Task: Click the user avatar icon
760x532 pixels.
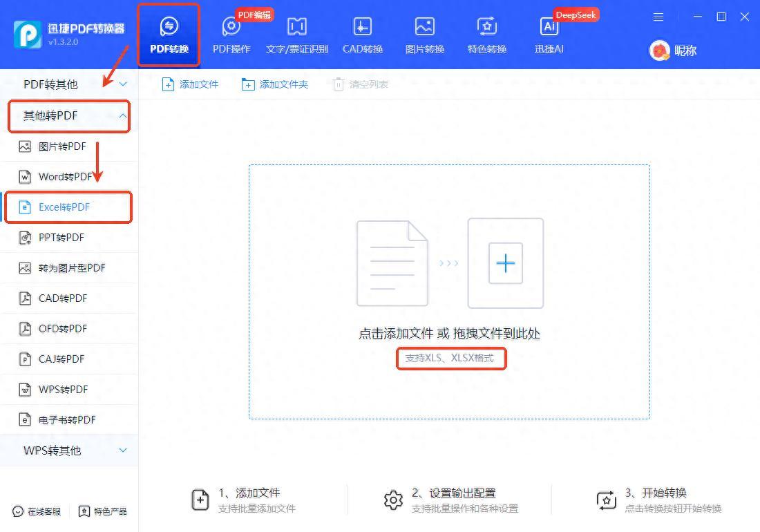Action: tap(660, 50)
